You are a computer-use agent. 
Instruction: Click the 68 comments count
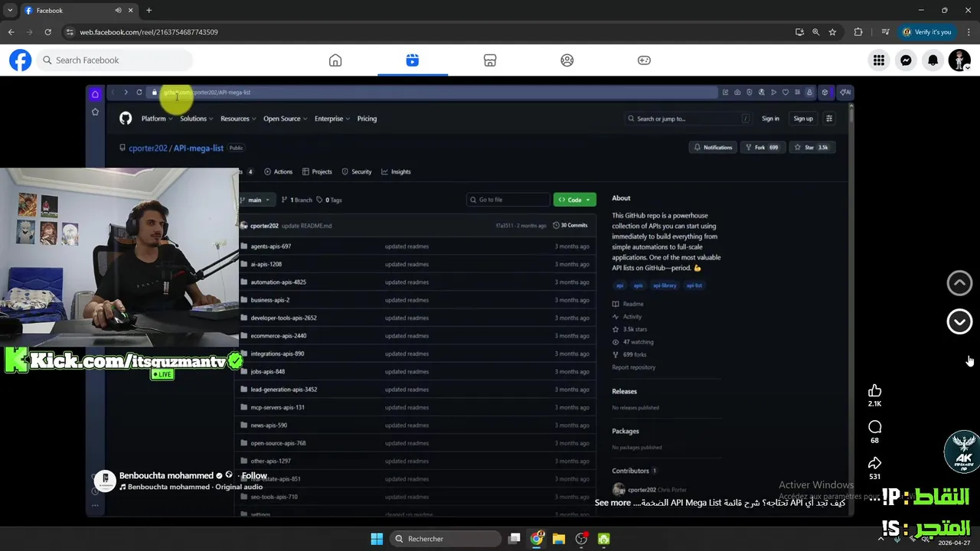(x=874, y=440)
